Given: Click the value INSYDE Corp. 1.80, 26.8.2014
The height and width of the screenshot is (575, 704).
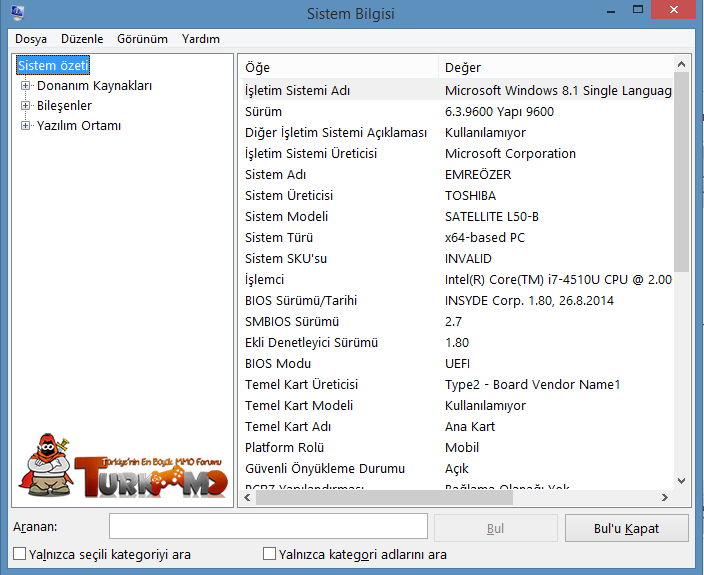Looking at the screenshot, I should [529, 301].
